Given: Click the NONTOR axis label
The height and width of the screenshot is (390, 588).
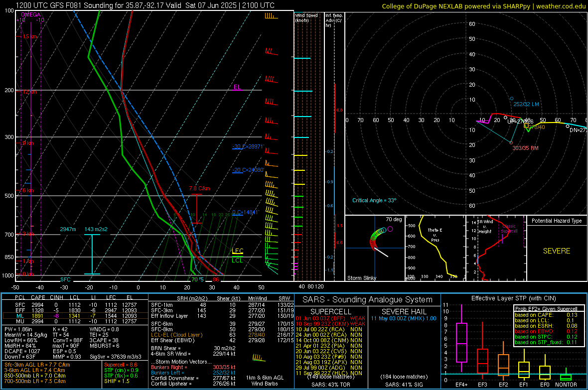Looking at the screenshot, I should pyautogui.click(x=566, y=385).
